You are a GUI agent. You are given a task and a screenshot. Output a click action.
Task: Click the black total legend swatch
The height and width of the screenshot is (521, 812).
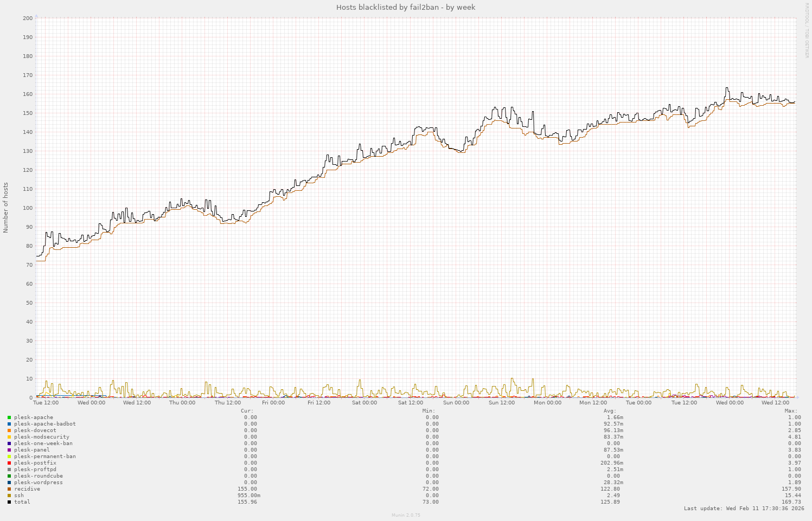pos(9,502)
